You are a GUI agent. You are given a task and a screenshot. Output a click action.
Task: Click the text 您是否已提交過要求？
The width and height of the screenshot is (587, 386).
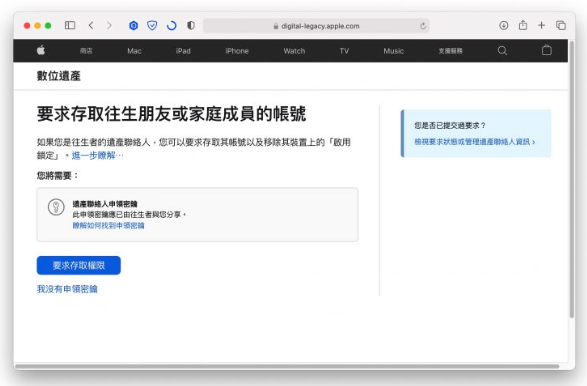(x=450, y=125)
